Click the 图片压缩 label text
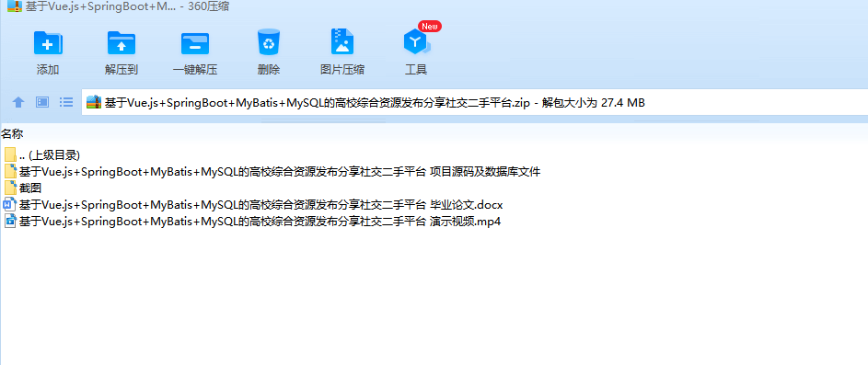This screenshot has height=365, width=868. pyautogui.click(x=342, y=70)
